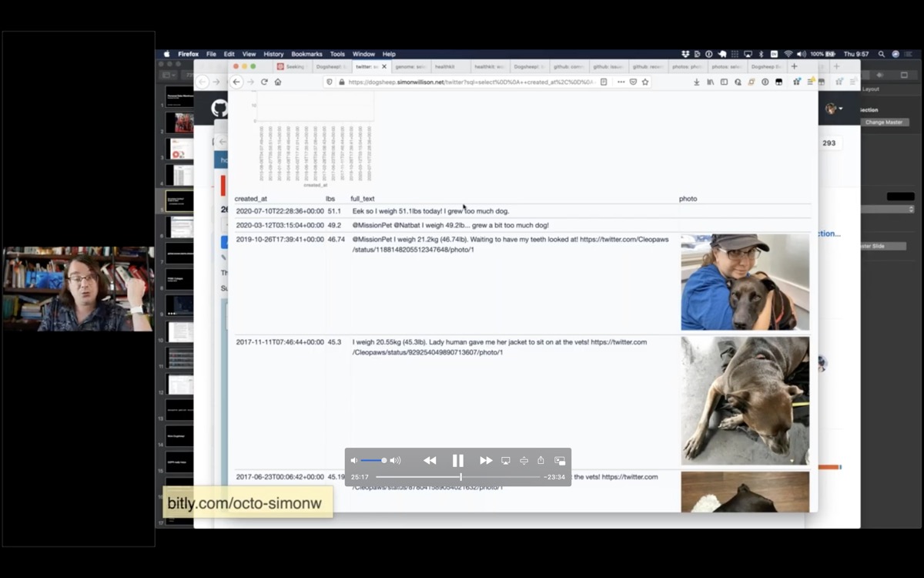Set maximum volume with the loud speaker icon
Image resolution: width=924 pixels, height=578 pixels.
pos(396,460)
